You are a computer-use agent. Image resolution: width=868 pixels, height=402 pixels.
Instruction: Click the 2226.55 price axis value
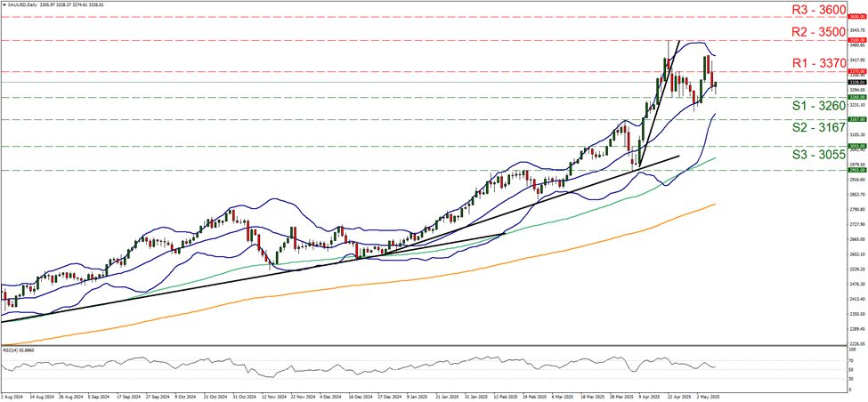coord(854,342)
